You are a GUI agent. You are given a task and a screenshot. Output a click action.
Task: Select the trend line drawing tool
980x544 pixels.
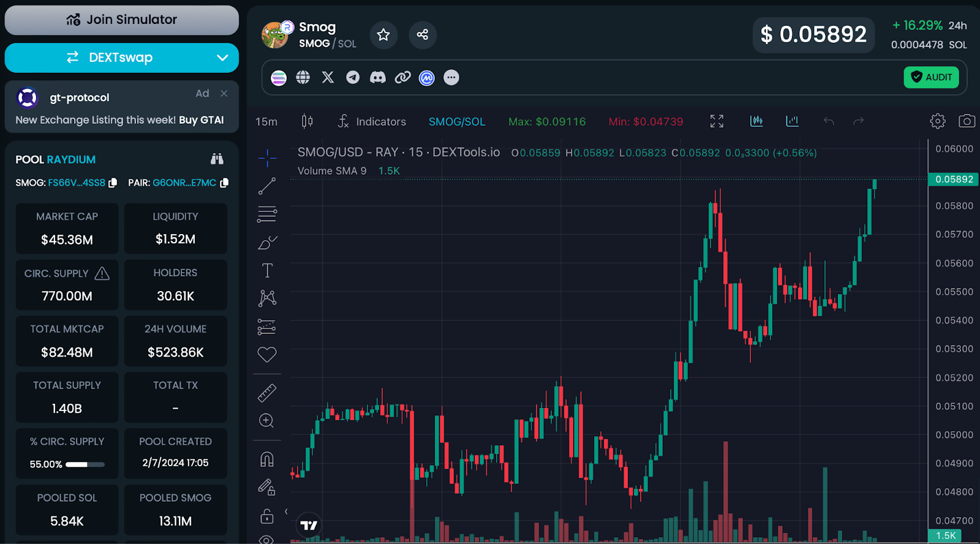267,186
